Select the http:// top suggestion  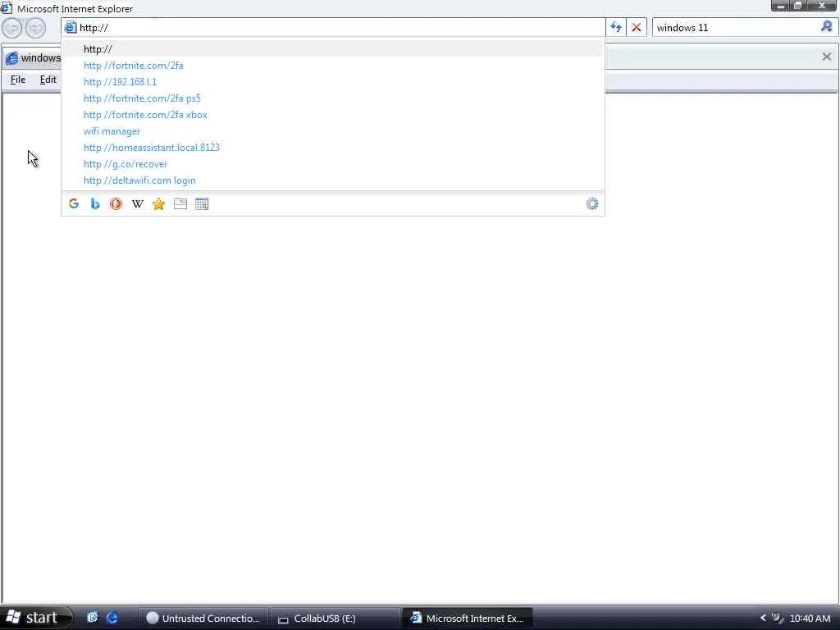point(333,48)
